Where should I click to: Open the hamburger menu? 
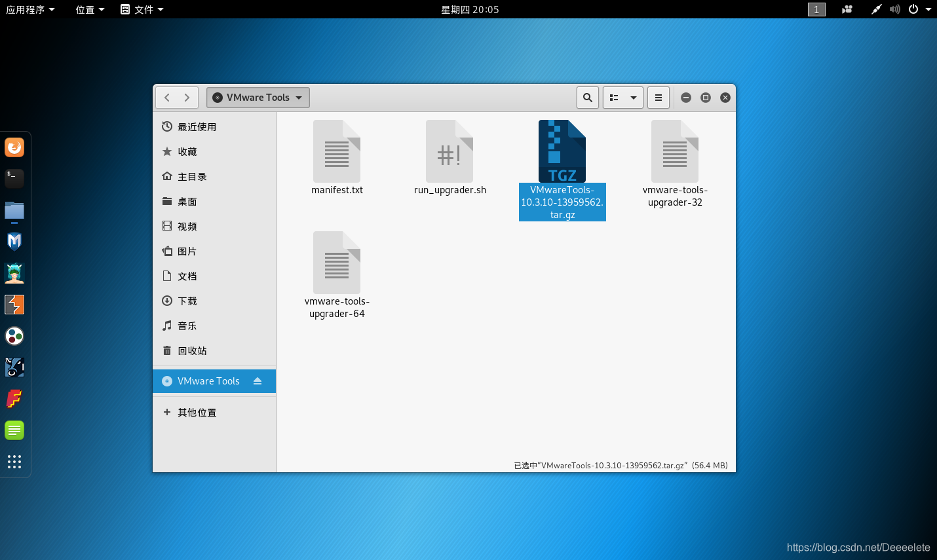659,98
